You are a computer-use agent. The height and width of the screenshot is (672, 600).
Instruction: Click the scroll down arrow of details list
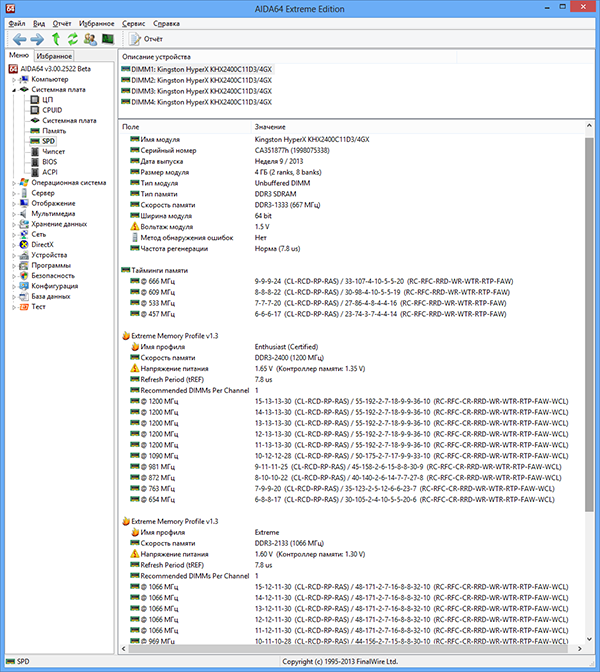click(589, 639)
